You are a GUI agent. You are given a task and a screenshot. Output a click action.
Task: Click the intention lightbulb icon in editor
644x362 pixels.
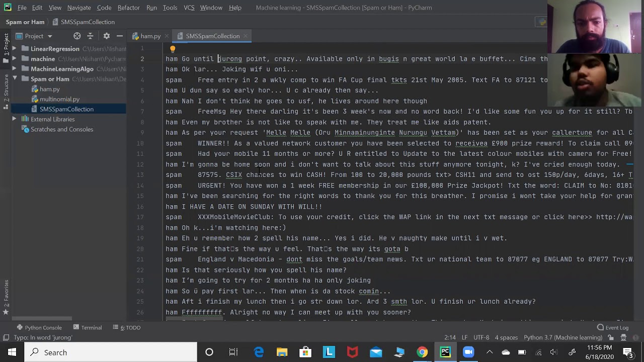tap(173, 49)
